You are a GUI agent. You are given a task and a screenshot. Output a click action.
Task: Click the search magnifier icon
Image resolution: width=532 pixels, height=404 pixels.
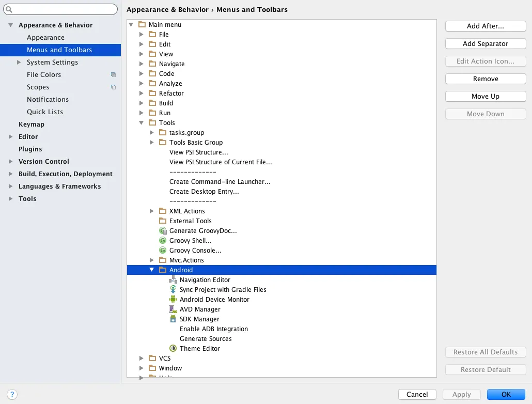pos(9,9)
